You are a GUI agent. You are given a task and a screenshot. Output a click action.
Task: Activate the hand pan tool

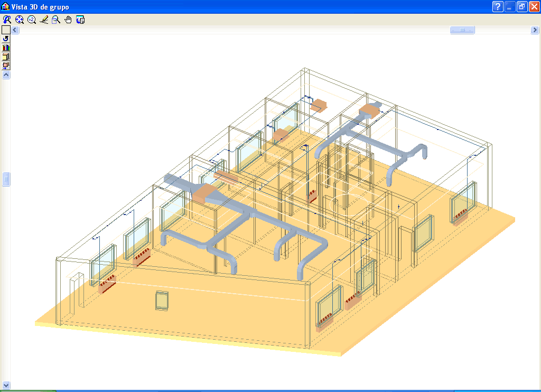pos(68,20)
